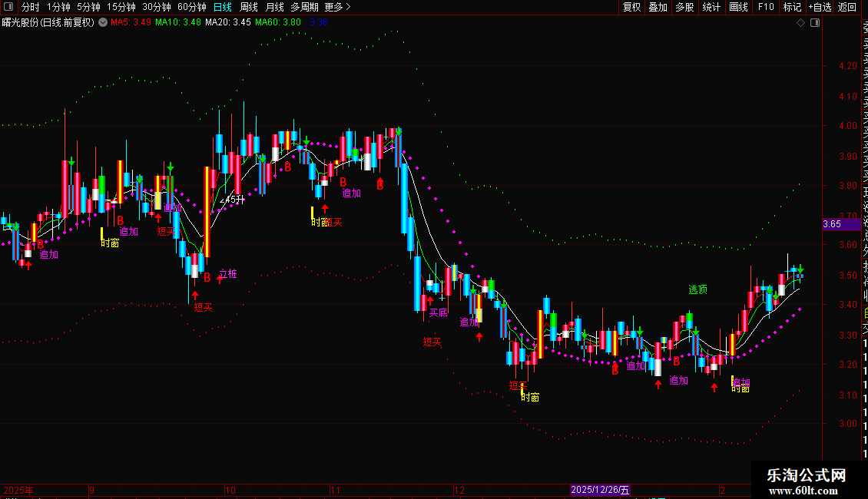Screen dimensions: 868x499
Task: Switch to 周线 weekly chart
Action: [x=249, y=7]
